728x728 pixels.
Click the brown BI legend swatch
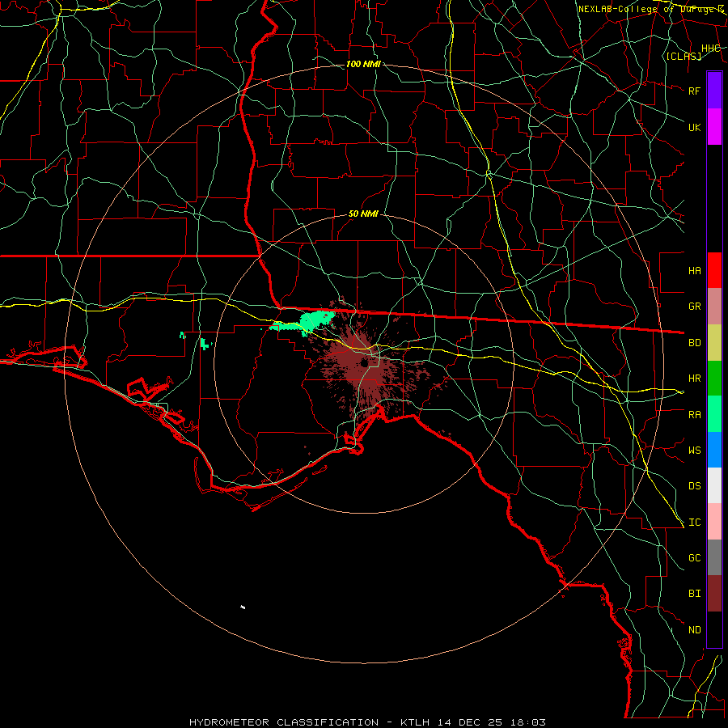click(714, 594)
